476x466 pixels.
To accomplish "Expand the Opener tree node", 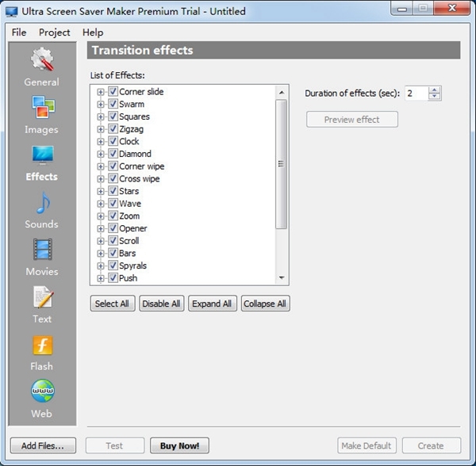I will point(100,228).
